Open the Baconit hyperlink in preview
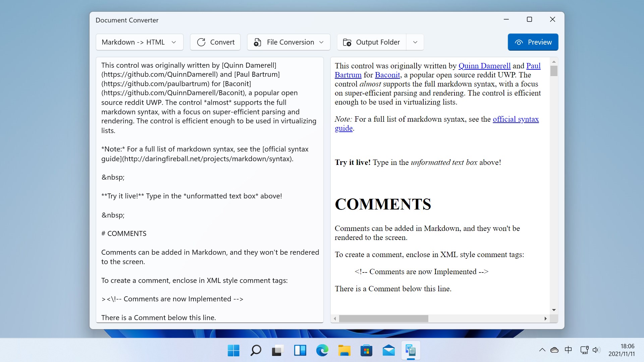The width and height of the screenshot is (644, 362). [387, 75]
